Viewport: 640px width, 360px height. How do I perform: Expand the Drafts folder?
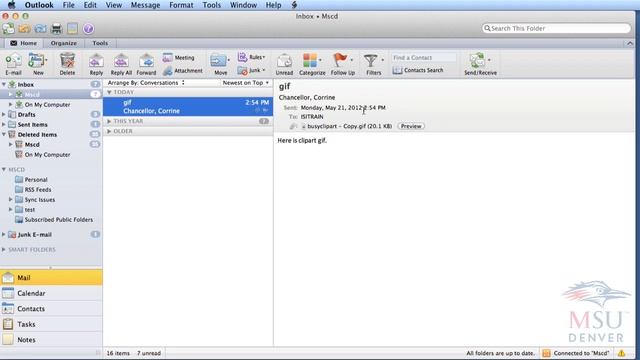coord(4,115)
